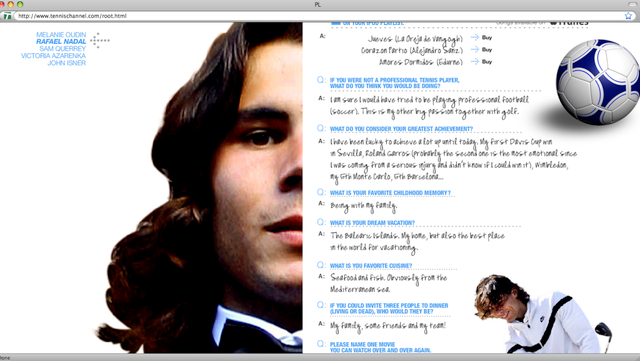Click the question 'What is your favorite childhood memory?'
The width and height of the screenshot is (640, 361).
(x=390, y=193)
